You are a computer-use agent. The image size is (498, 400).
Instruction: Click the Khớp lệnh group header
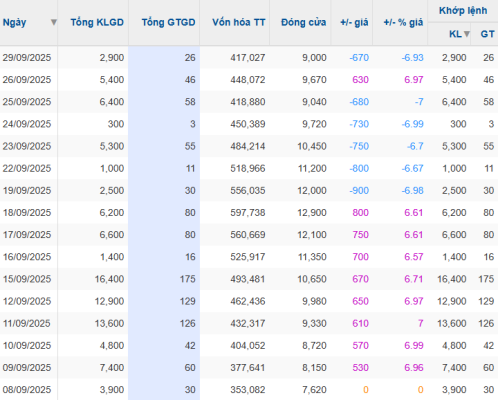click(x=463, y=11)
